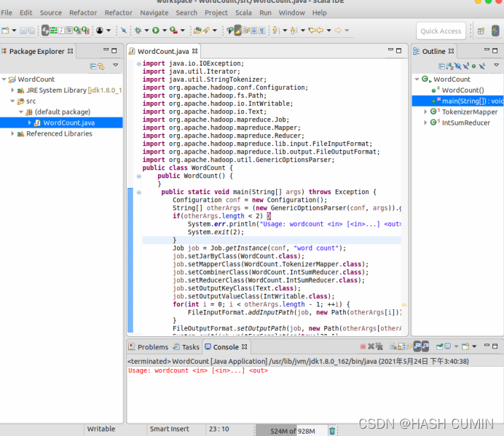Toggle Hide Local Types in Outline
The image size is (504, 436).
coord(482,66)
